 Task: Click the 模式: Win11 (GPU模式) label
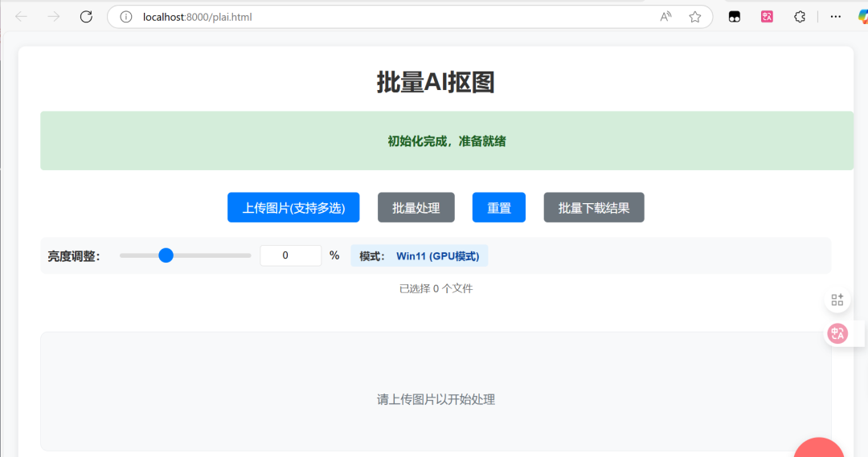(x=419, y=256)
